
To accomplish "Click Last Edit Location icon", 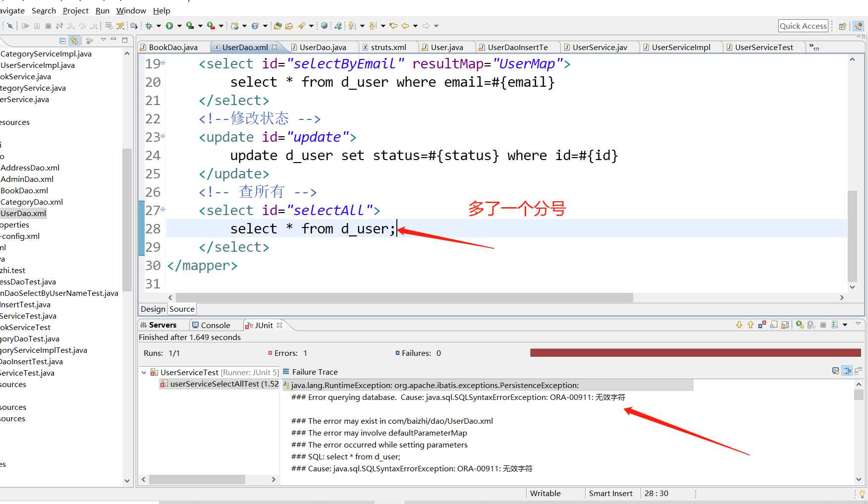I will (393, 26).
